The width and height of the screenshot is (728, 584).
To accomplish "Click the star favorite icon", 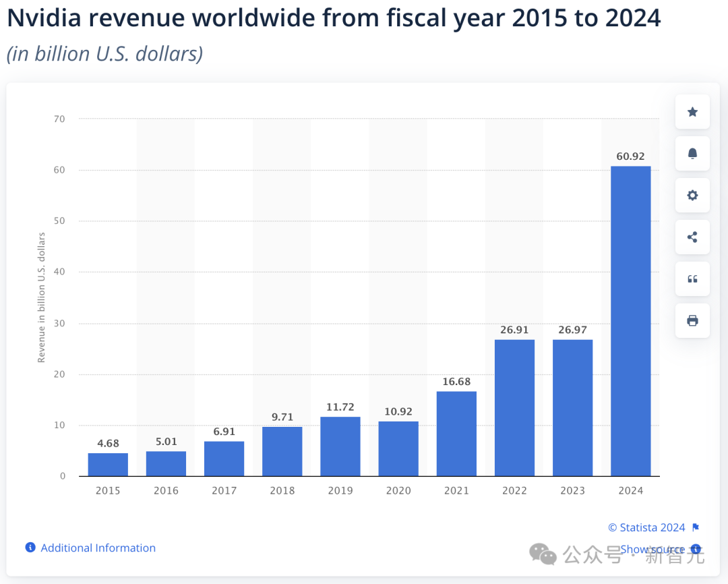I will pyautogui.click(x=692, y=112).
